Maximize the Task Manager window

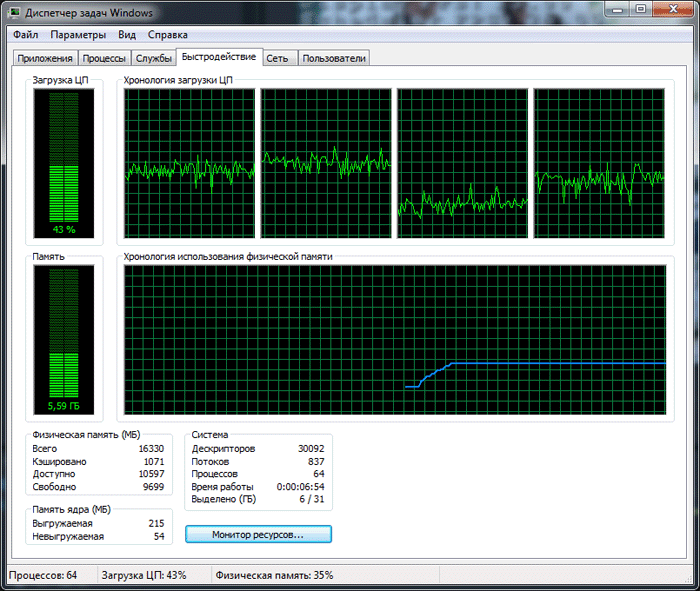point(641,9)
